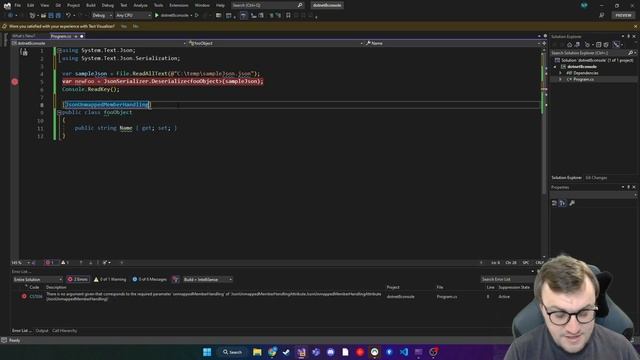Click the Save toolbar icon
The height and width of the screenshot is (360, 640).
point(51,16)
